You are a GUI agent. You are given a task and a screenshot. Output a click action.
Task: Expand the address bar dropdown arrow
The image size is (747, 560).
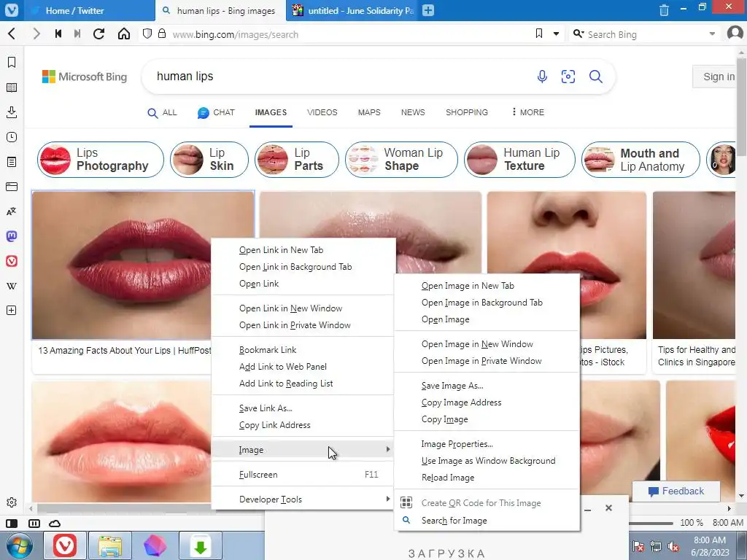click(556, 34)
